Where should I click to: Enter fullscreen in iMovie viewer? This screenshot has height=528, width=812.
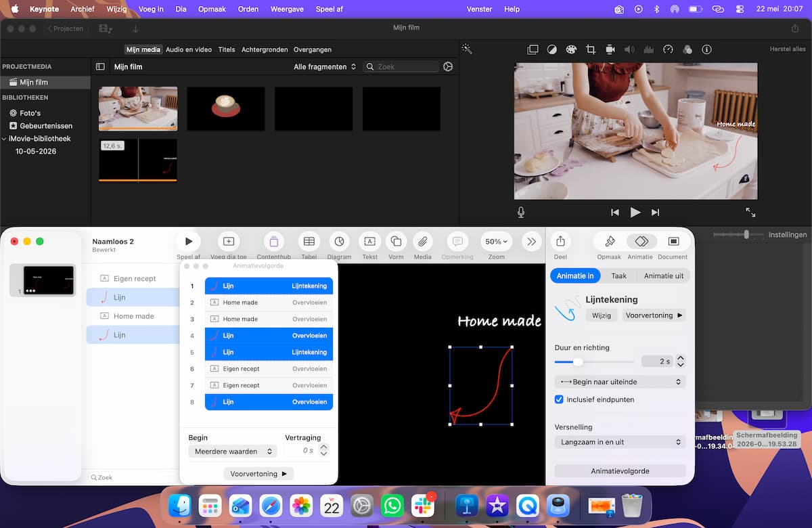[x=750, y=212]
